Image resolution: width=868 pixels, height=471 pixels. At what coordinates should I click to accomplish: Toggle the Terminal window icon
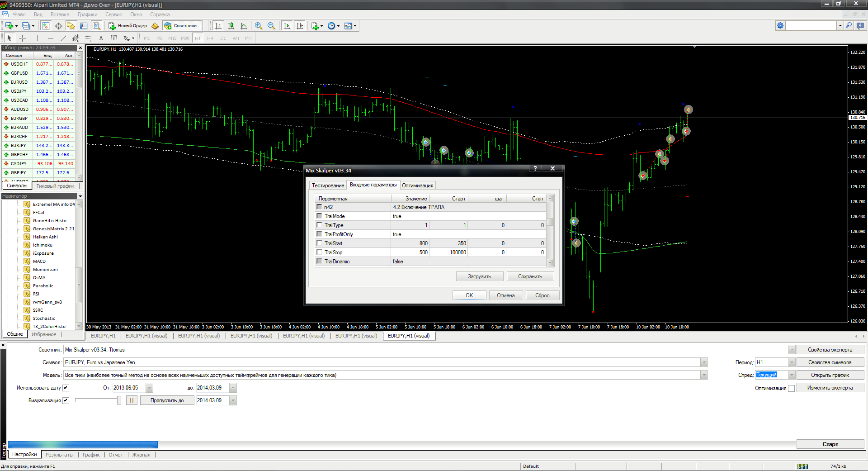[x=84, y=26]
